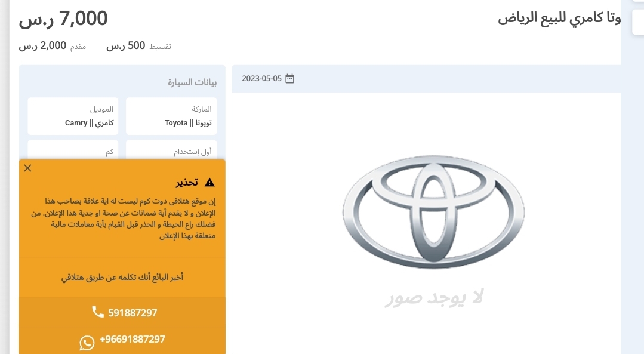Call the seller at 591887297

tap(122, 313)
